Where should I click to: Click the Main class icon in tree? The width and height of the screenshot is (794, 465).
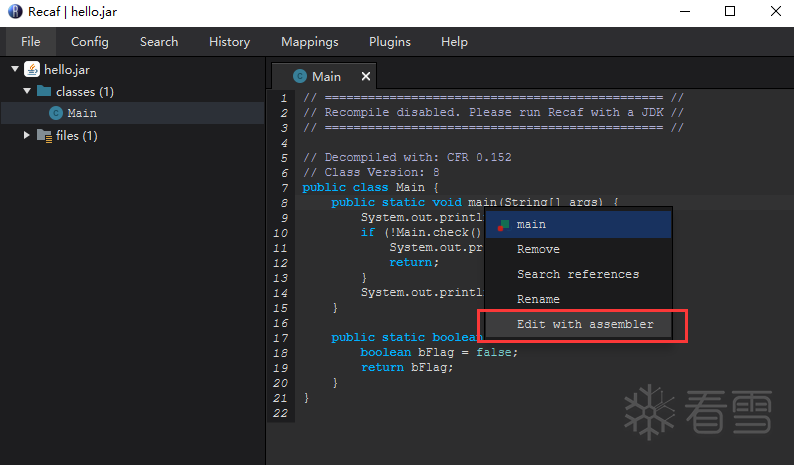click(x=55, y=113)
